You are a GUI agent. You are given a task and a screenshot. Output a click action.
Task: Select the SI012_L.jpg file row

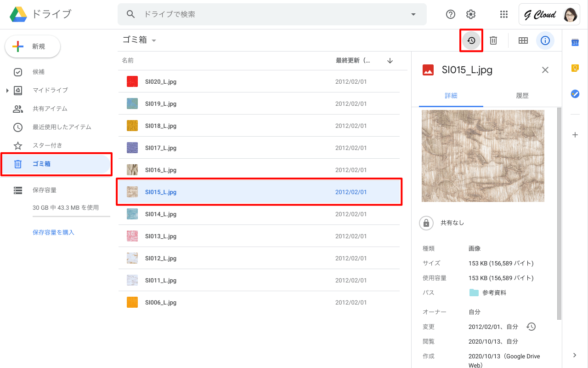(x=259, y=258)
